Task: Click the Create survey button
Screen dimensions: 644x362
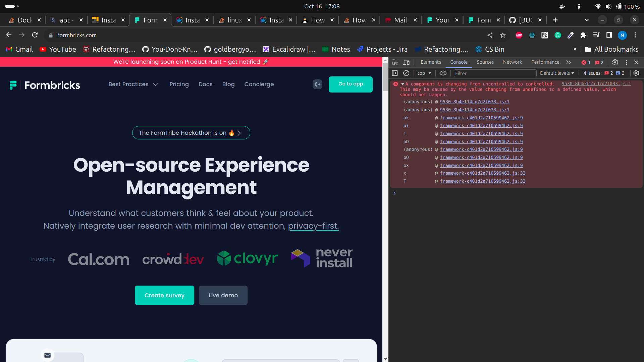Action: pos(164,295)
